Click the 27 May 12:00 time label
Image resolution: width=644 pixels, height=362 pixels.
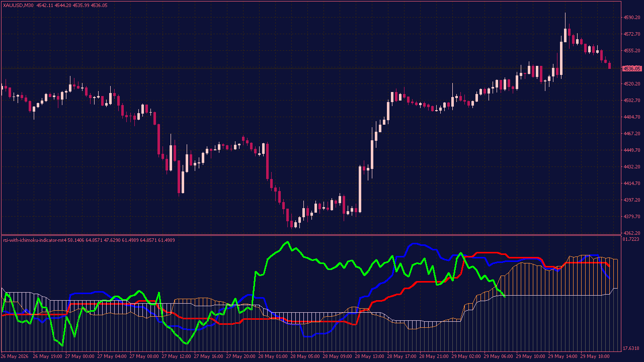point(176,356)
